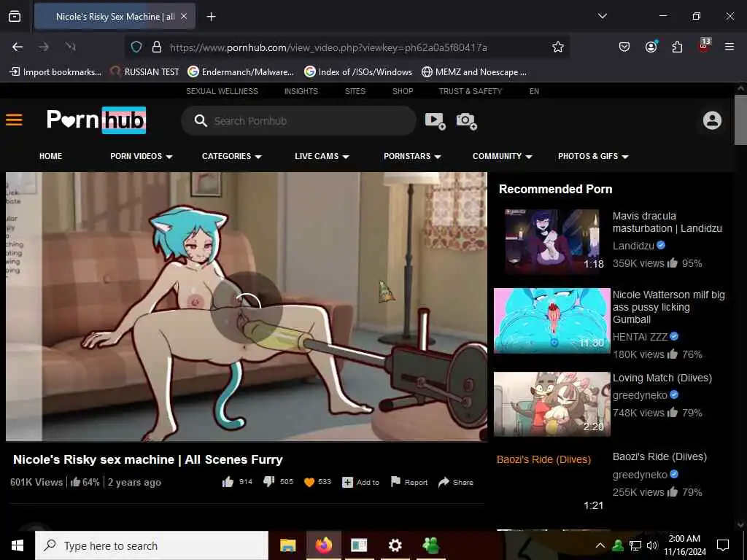The height and width of the screenshot is (560, 747).
Task: Click the thumbs up like icon
Action: 228,482
